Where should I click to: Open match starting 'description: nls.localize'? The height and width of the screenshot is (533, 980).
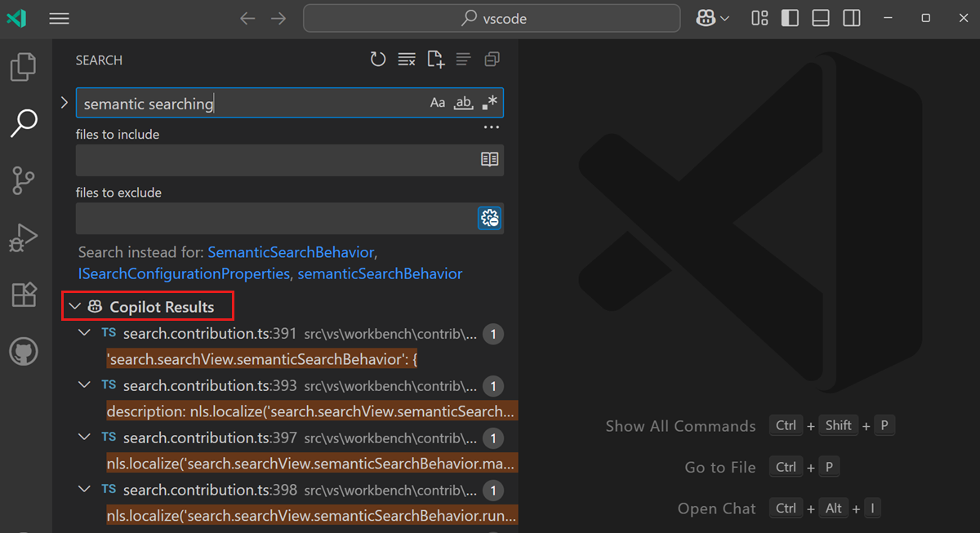tap(311, 411)
